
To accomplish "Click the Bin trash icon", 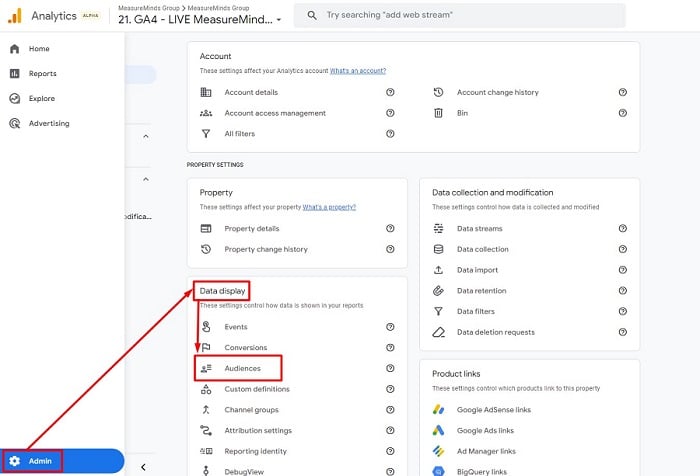I will 438,113.
